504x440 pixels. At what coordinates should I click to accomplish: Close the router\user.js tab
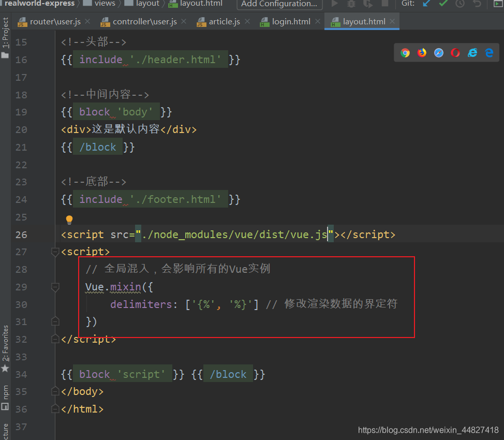pyautogui.click(x=87, y=21)
